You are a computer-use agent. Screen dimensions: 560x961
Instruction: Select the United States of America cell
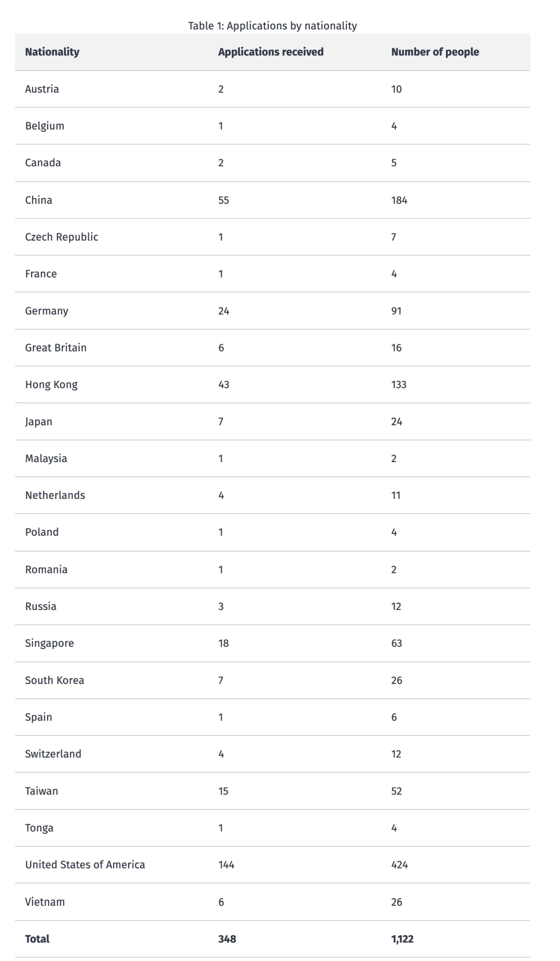click(x=85, y=865)
